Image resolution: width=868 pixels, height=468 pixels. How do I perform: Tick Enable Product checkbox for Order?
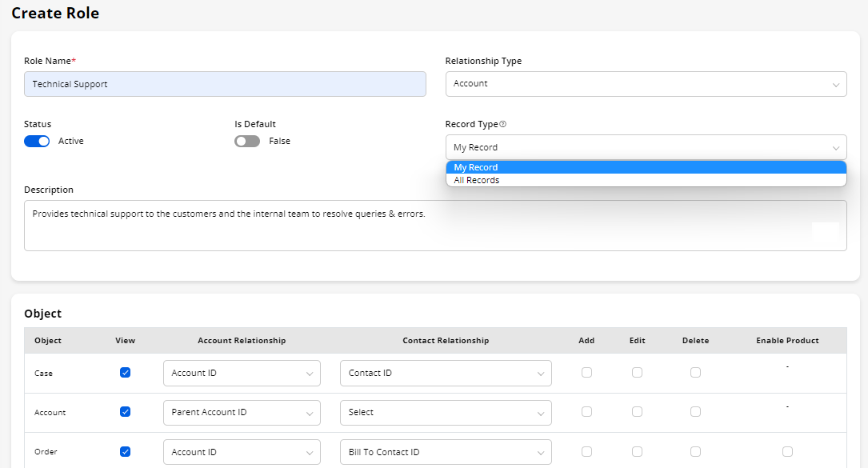787,452
